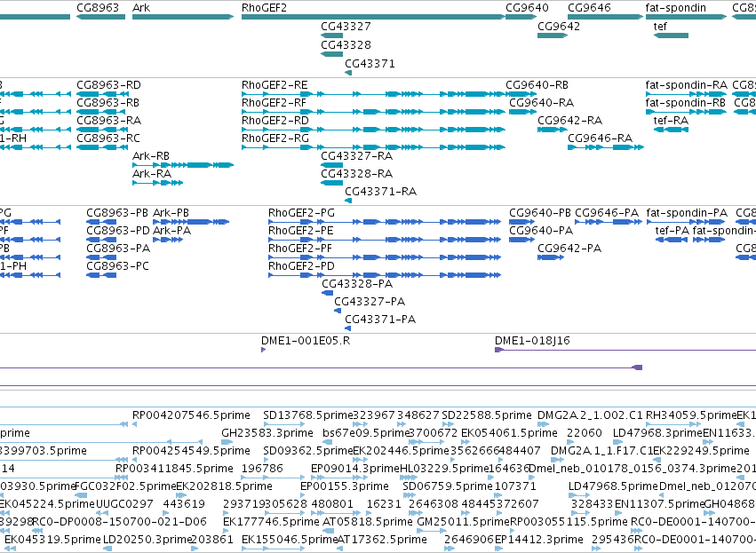
Task: Select the fat-spondin gene label
Action: pyautogui.click(x=676, y=8)
